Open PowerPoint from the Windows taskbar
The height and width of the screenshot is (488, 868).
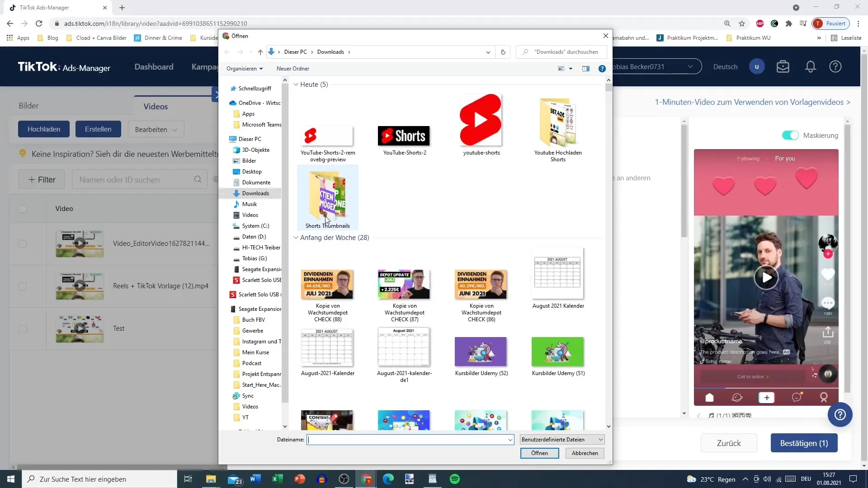299,479
